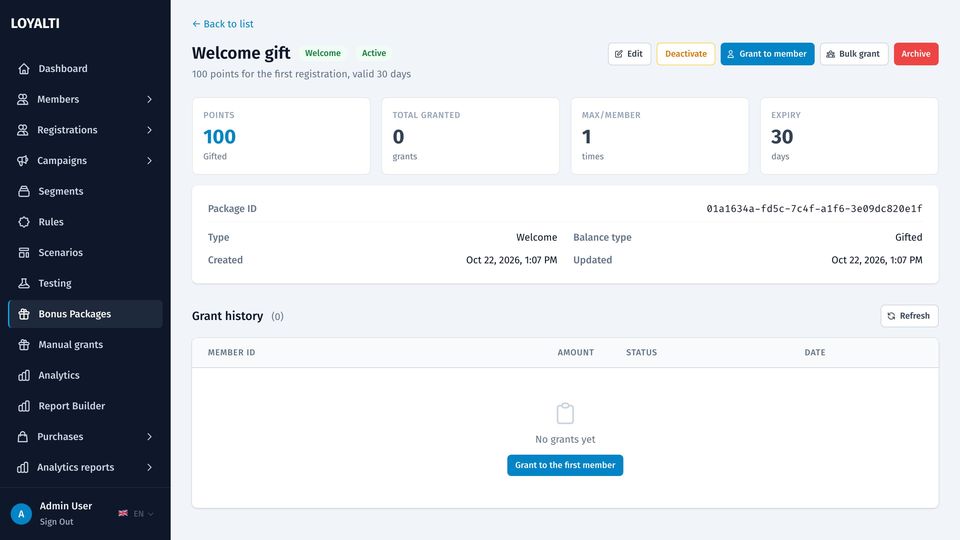Click the Sign Out link

coord(56,522)
